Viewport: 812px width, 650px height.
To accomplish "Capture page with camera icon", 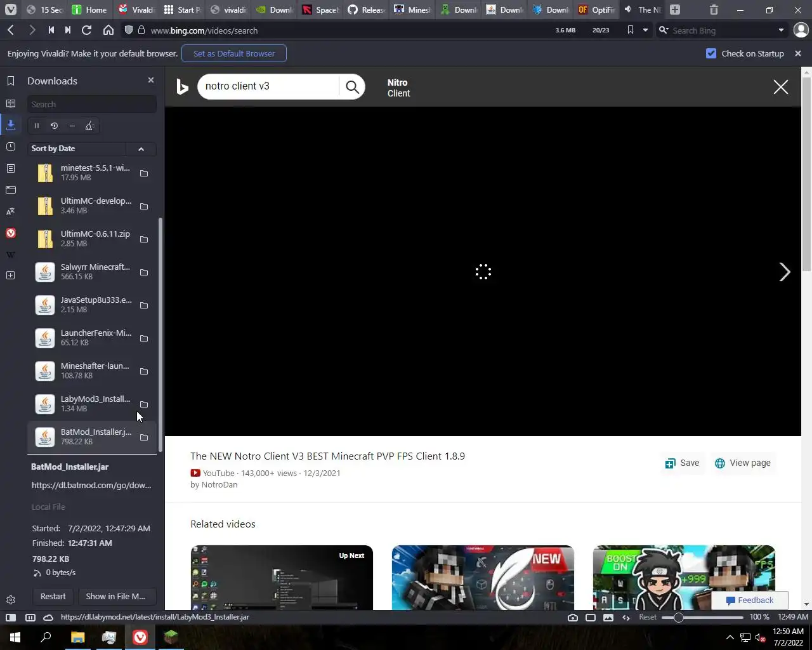I will coord(573,617).
